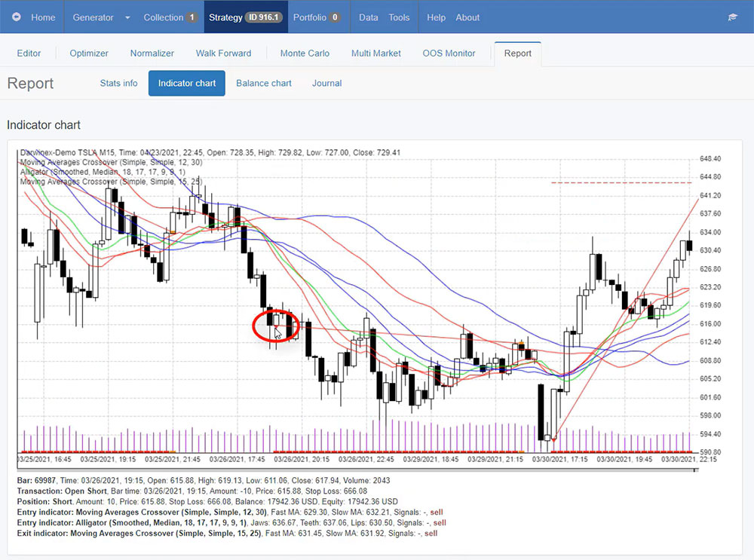This screenshot has height=560, width=754.
Task: Open the OOS Monitor tab
Action: [449, 54]
